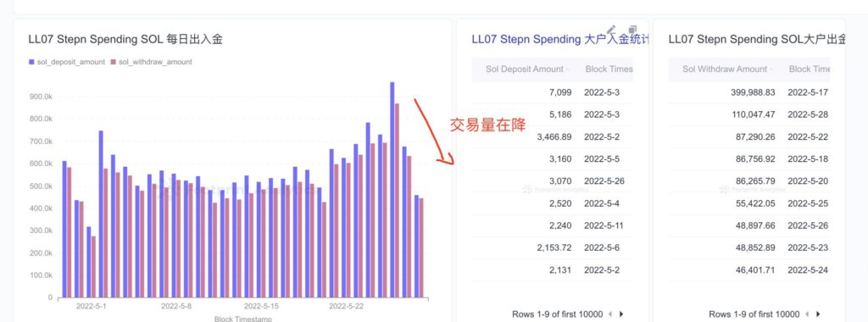868x322 pixels.
Task: Toggle sol_deposit_amount legend series
Action: [67, 62]
